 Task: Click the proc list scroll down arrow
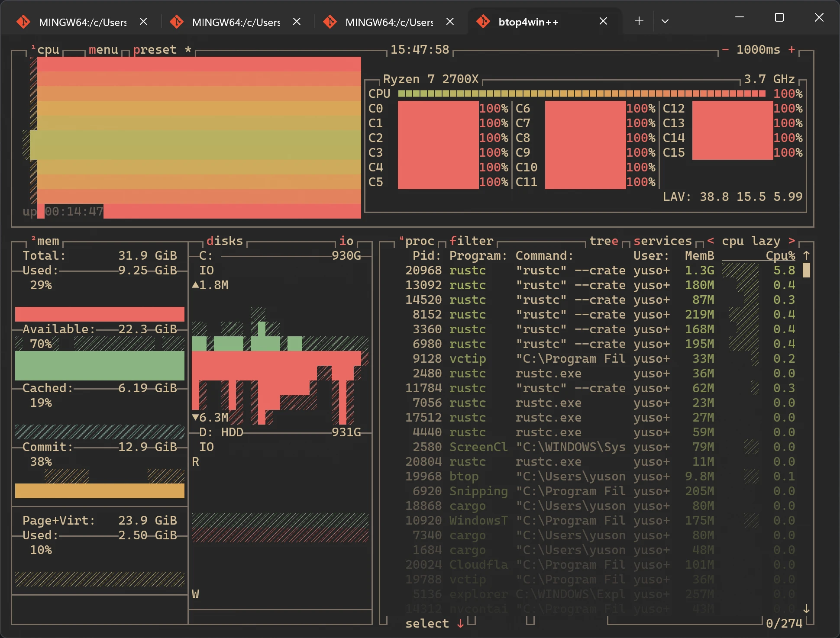(x=806, y=609)
